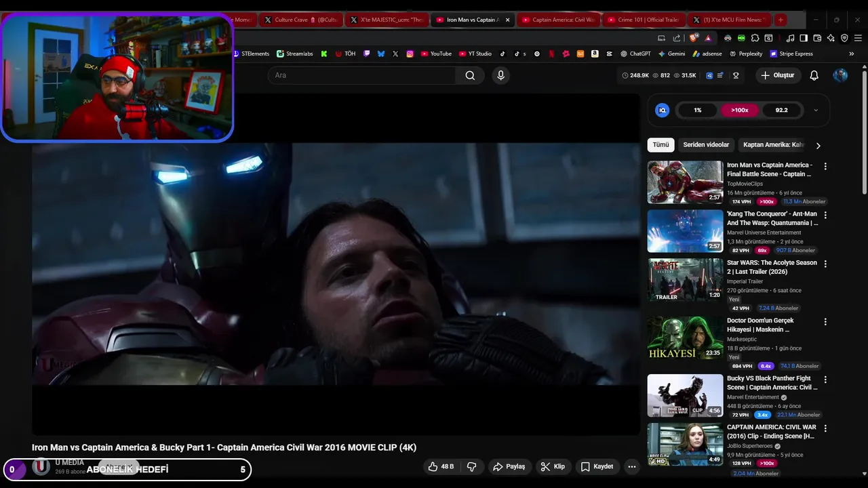Open options menu for Bucky VS Black Panther

(x=825, y=380)
